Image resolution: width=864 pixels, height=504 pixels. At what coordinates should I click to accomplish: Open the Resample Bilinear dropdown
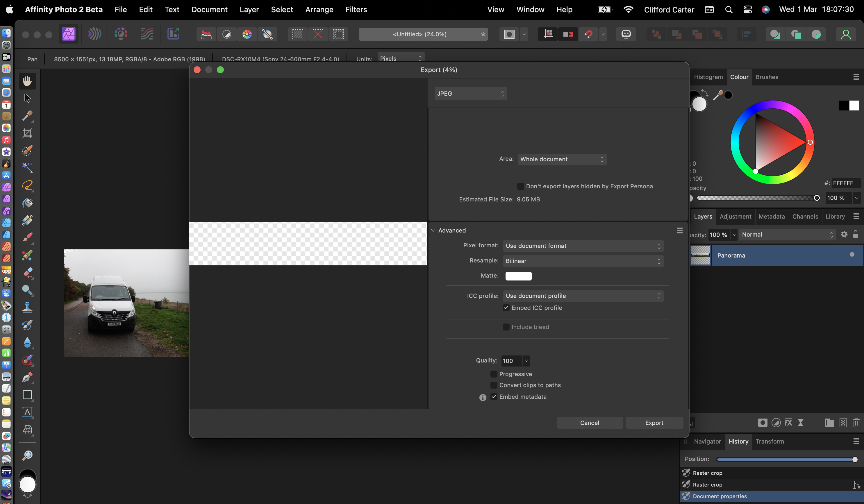(583, 261)
